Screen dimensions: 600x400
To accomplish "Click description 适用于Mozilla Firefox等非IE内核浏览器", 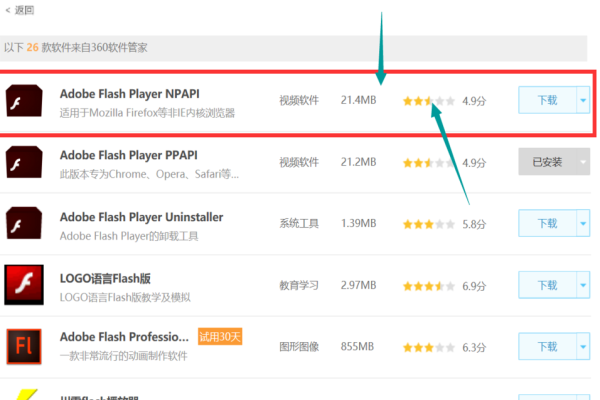I will (147, 113).
